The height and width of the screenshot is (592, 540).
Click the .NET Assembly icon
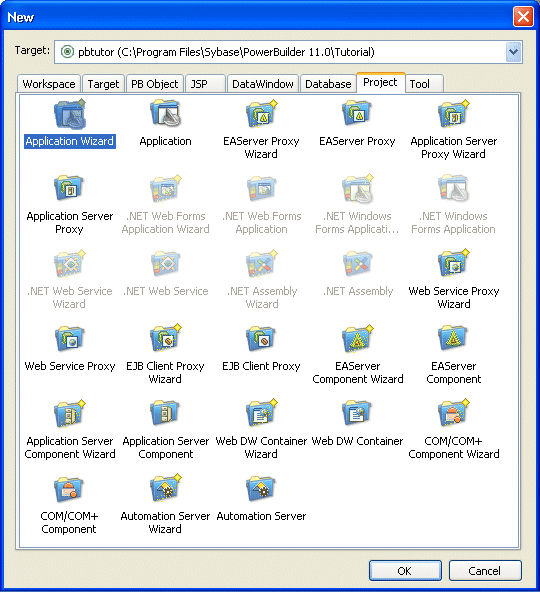pos(357,263)
